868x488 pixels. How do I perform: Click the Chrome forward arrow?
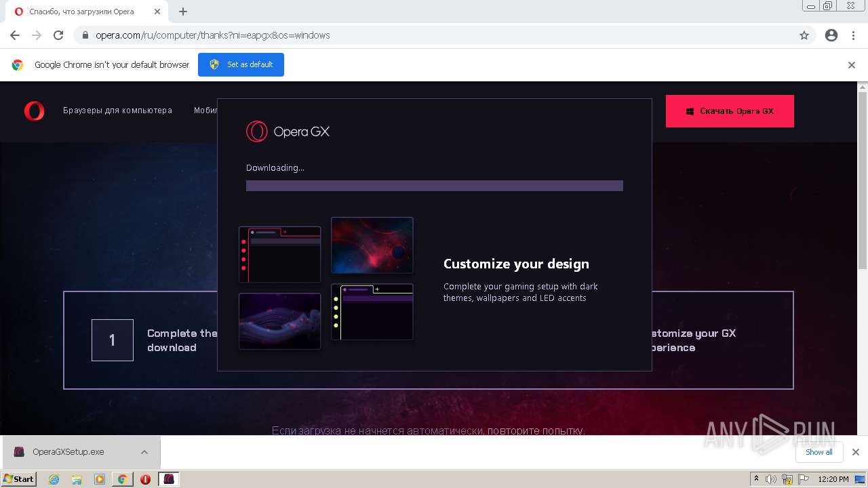pyautogui.click(x=37, y=35)
